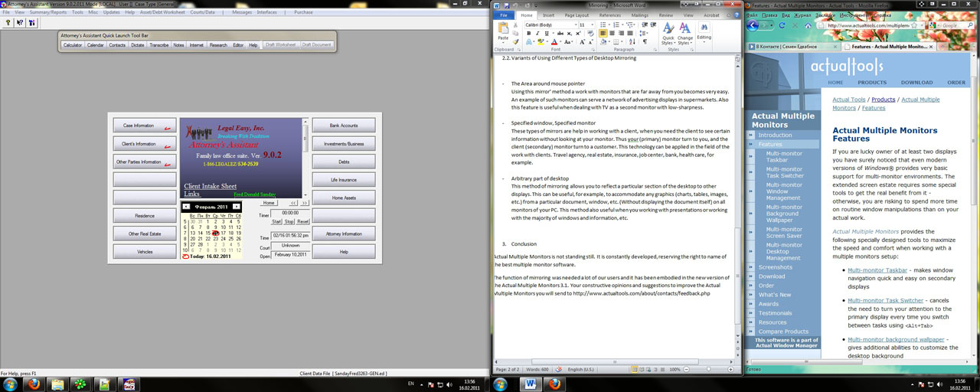Click Life Insurance button
The image size is (980, 392).
(344, 180)
